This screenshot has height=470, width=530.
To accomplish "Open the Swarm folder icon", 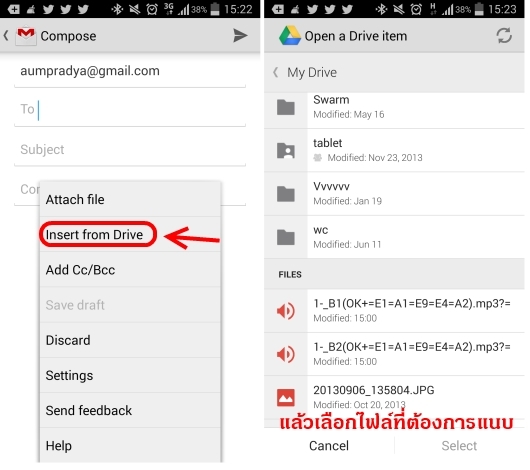I will point(286,108).
